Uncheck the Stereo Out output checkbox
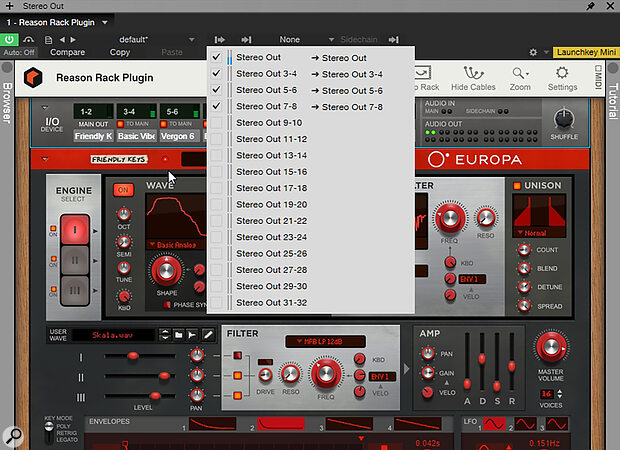This screenshot has height=450, width=620. click(216, 57)
